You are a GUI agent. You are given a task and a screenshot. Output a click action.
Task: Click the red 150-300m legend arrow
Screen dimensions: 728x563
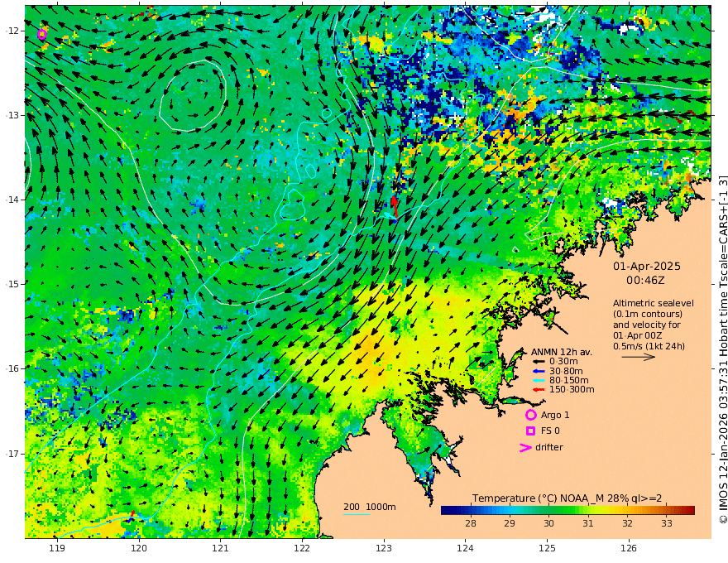(x=538, y=390)
